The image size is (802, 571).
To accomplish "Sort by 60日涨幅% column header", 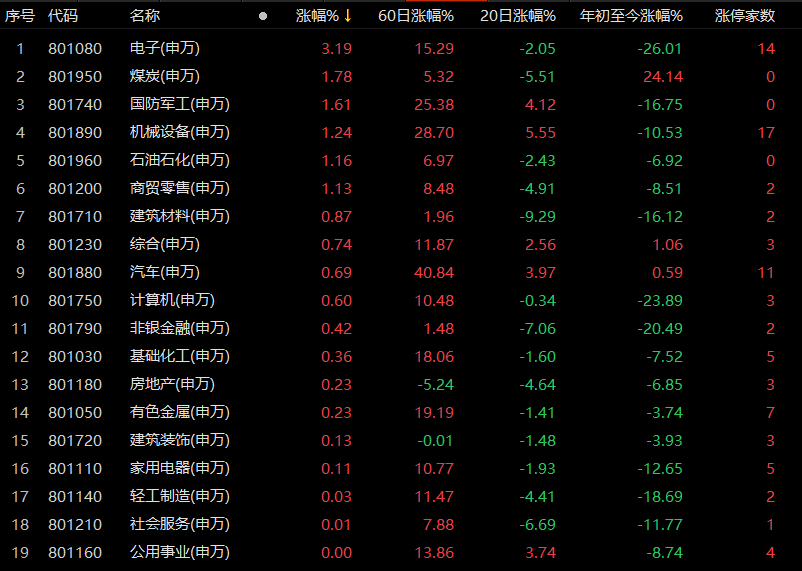I will 416,16.
